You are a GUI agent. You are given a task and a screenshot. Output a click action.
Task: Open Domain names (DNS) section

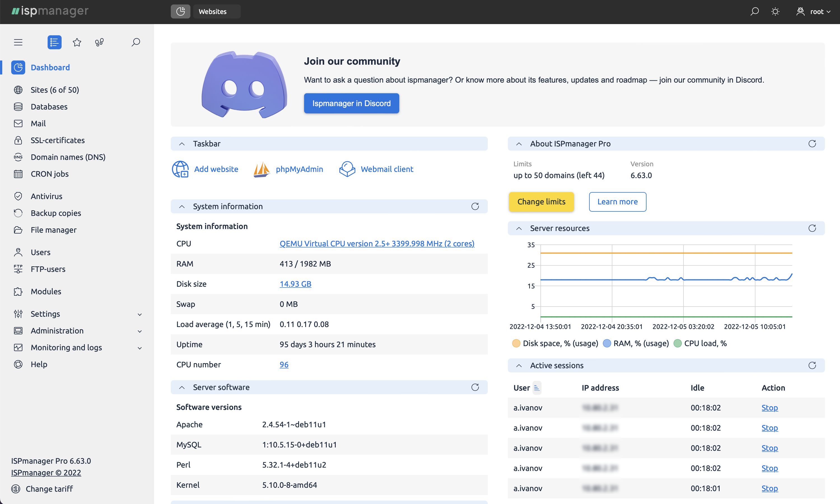(68, 157)
